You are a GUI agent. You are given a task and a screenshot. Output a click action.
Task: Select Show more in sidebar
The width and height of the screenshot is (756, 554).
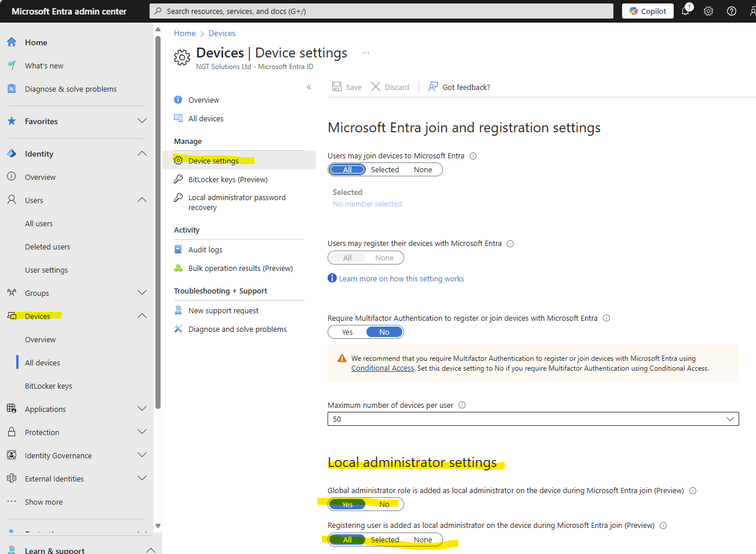43,502
